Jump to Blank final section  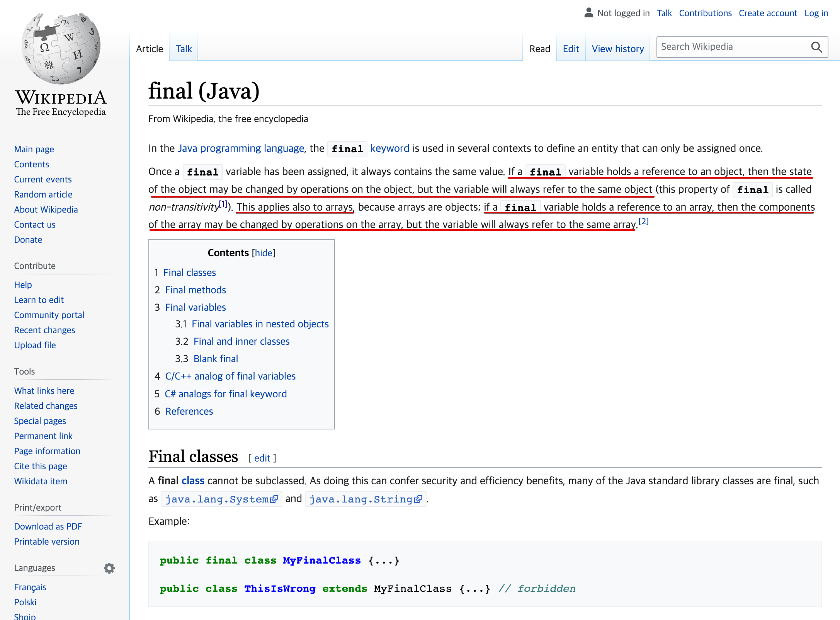click(x=216, y=359)
